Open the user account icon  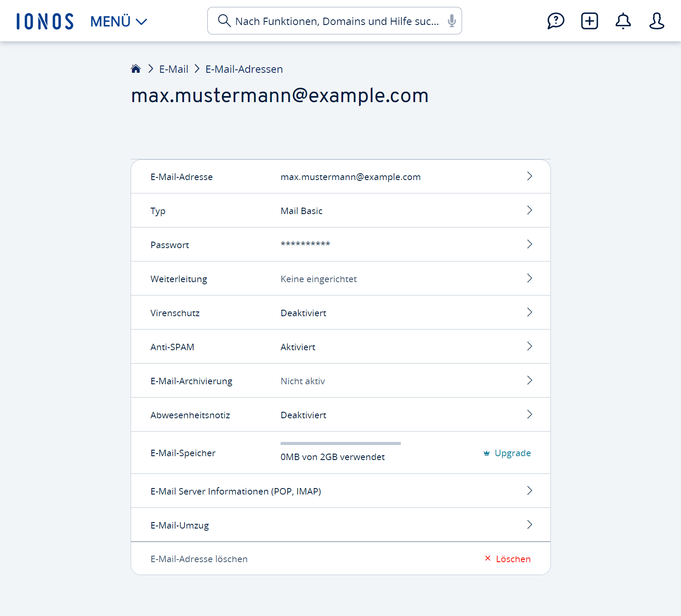(656, 21)
